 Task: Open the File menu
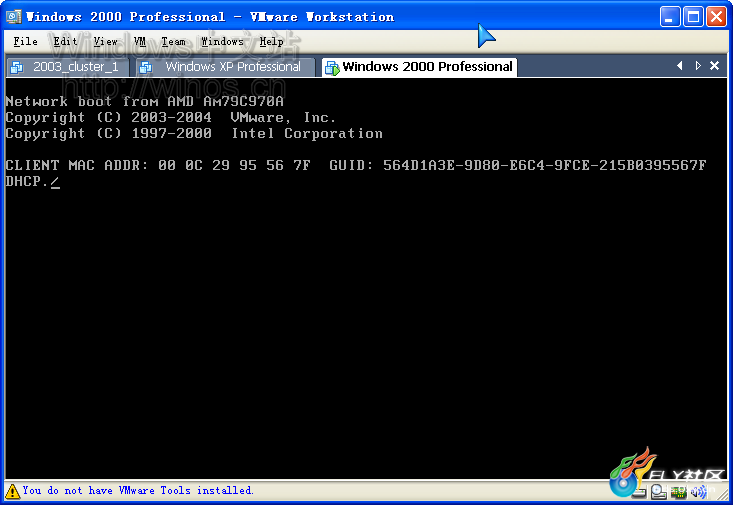point(25,42)
